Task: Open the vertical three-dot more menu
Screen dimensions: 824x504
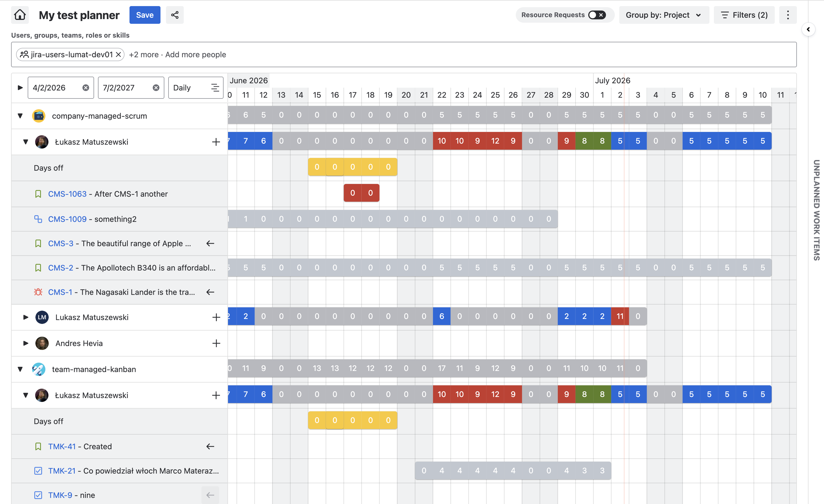Action: [787, 15]
